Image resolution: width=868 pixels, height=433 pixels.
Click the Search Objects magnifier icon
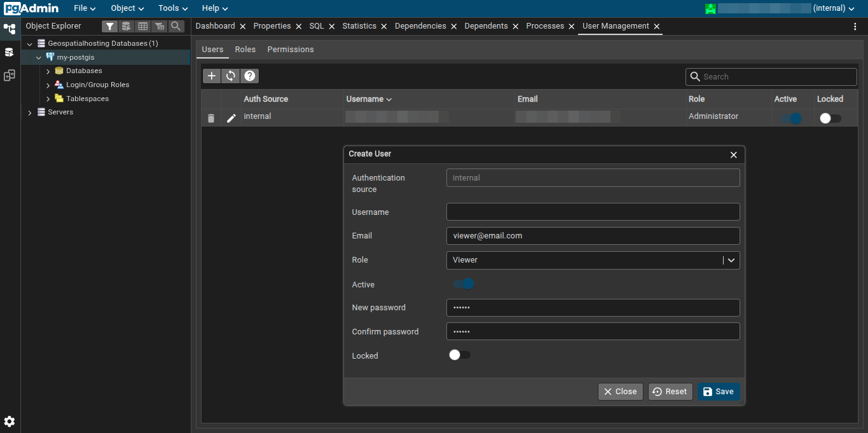click(x=176, y=26)
